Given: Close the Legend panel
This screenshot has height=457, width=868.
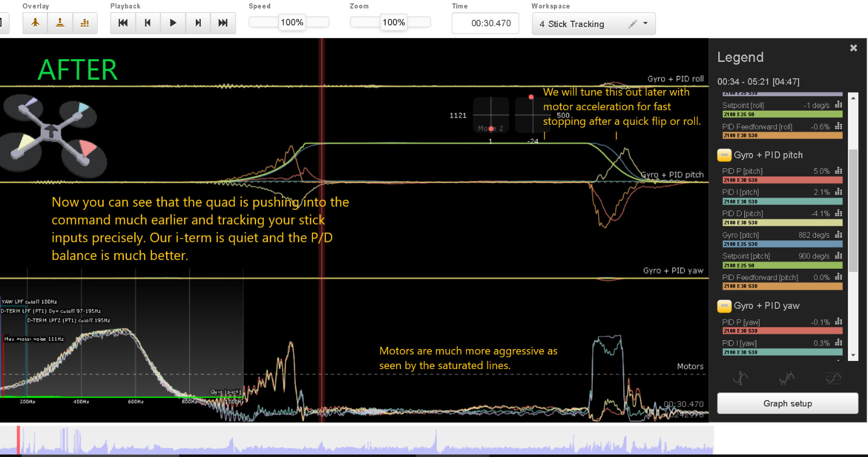Looking at the screenshot, I should (x=853, y=48).
